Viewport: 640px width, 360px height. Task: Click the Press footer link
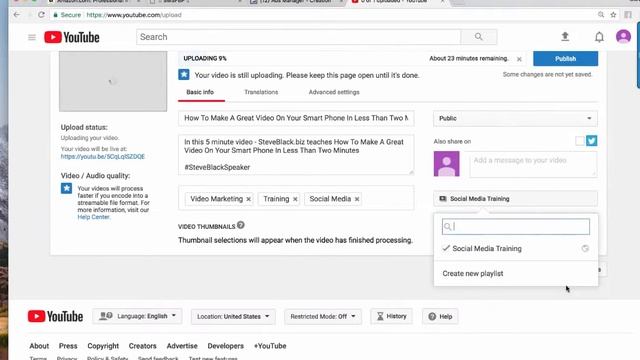(68, 346)
